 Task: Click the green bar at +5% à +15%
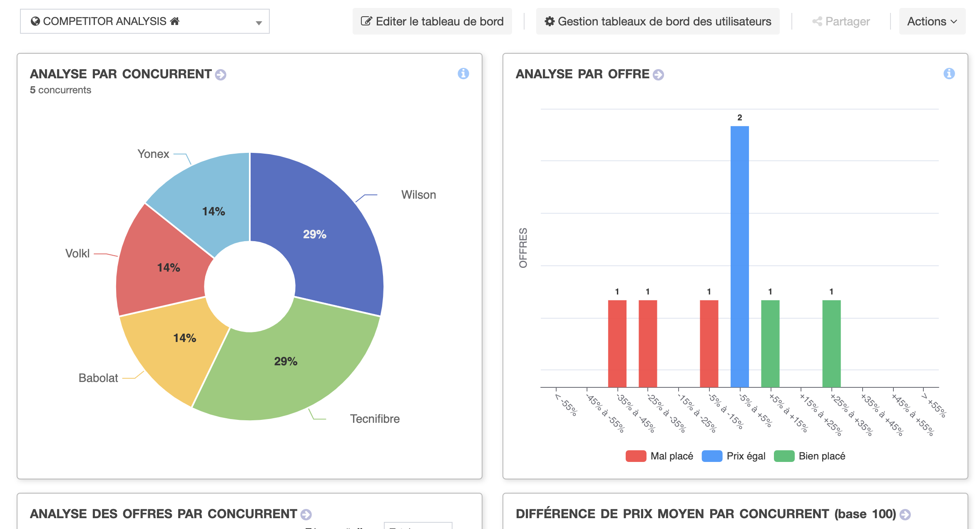(770, 344)
